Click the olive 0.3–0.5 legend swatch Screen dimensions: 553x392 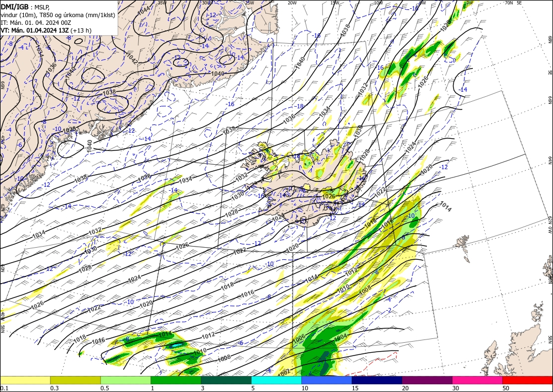pyautogui.click(x=75, y=380)
